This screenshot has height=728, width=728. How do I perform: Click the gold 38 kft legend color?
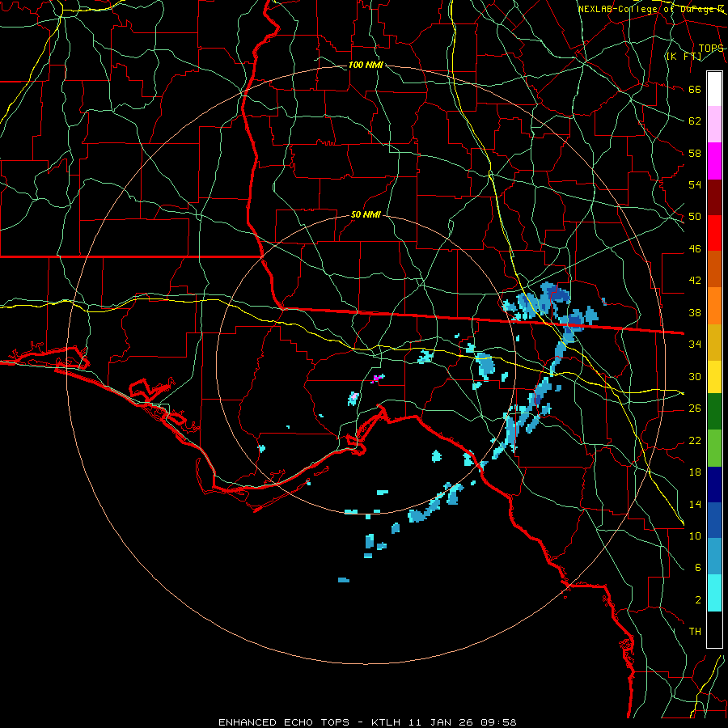(x=714, y=342)
